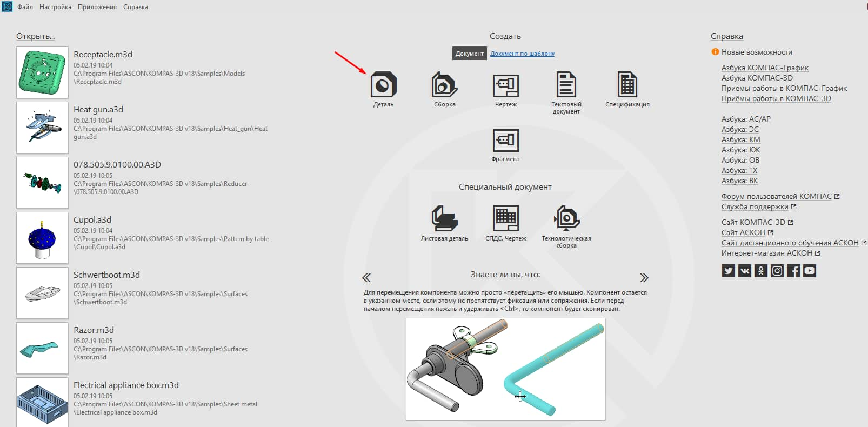Open Receptacle.m3d thumbnail
The image size is (868, 427).
click(42, 72)
